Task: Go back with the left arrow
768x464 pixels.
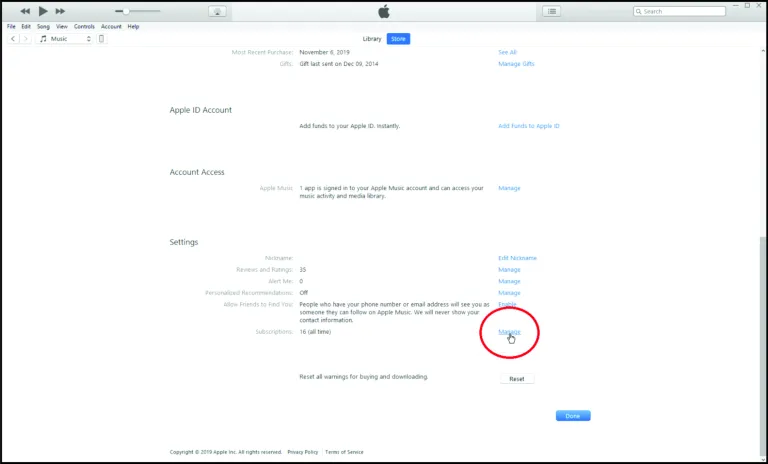Action: coord(13,38)
